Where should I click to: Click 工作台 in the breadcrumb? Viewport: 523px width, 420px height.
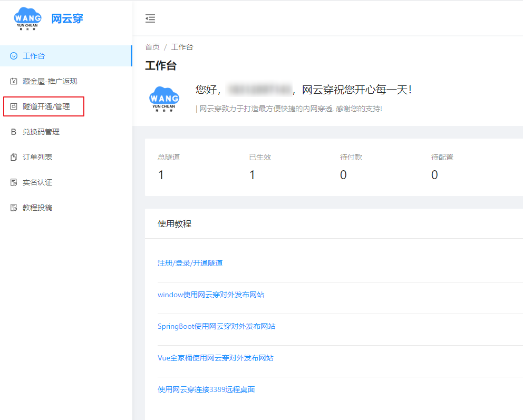[x=182, y=47]
